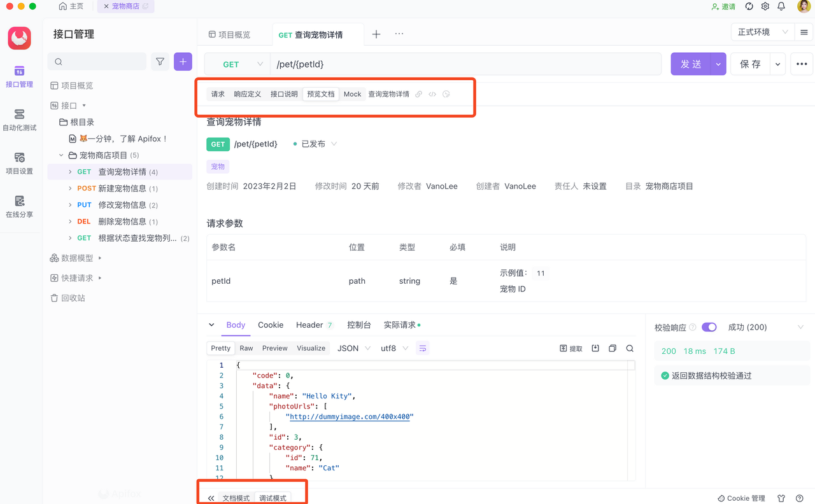Click the sync refresh icon in the top bar

pos(749,6)
